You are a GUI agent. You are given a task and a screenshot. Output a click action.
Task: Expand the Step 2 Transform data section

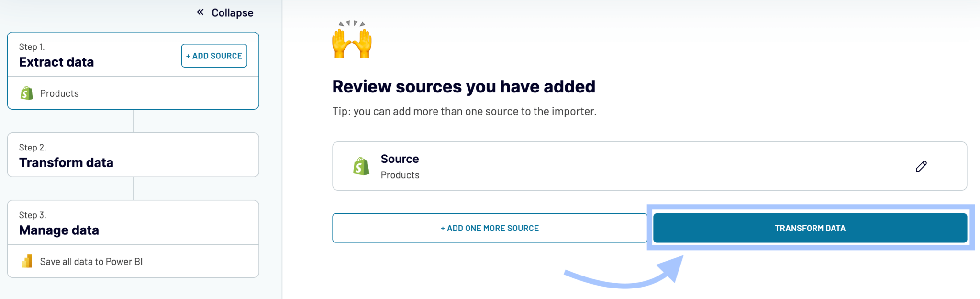tap(133, 155)
